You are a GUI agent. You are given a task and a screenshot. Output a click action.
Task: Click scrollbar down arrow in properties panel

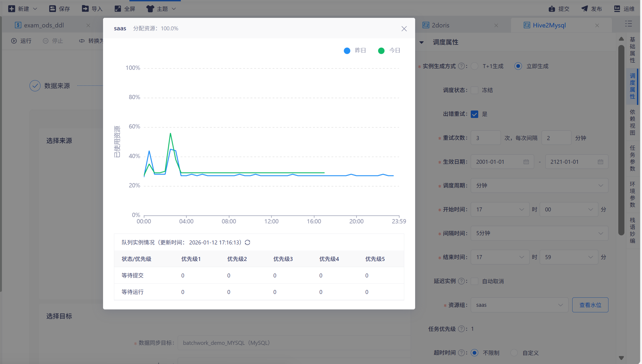click(621, 358)
